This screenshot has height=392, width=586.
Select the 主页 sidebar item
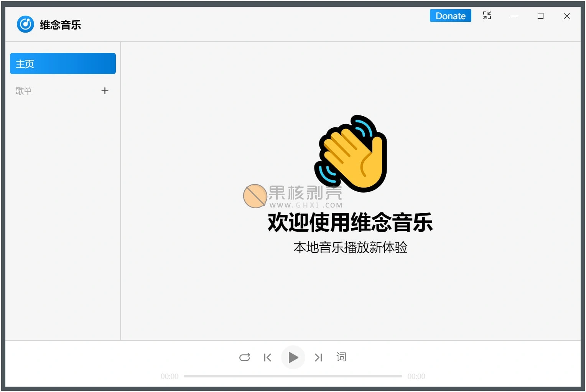point(63,63)
